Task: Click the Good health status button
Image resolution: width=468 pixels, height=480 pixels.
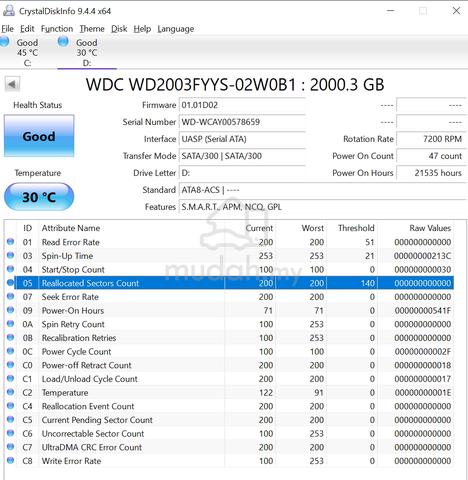Action: [39, 136]
